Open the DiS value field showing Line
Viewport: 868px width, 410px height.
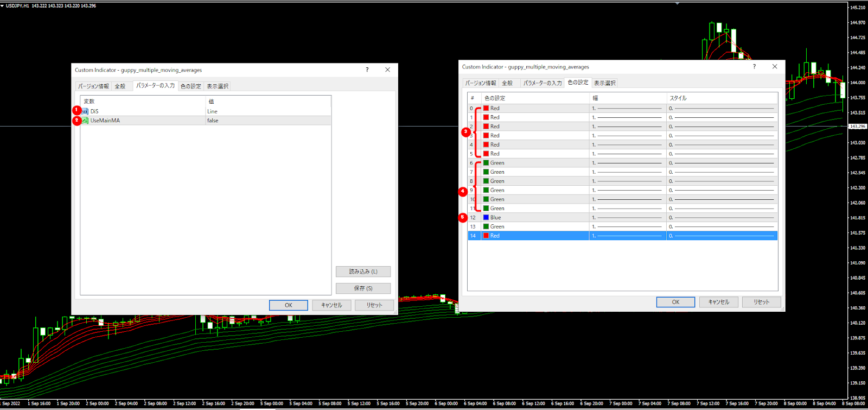(267, 111)
